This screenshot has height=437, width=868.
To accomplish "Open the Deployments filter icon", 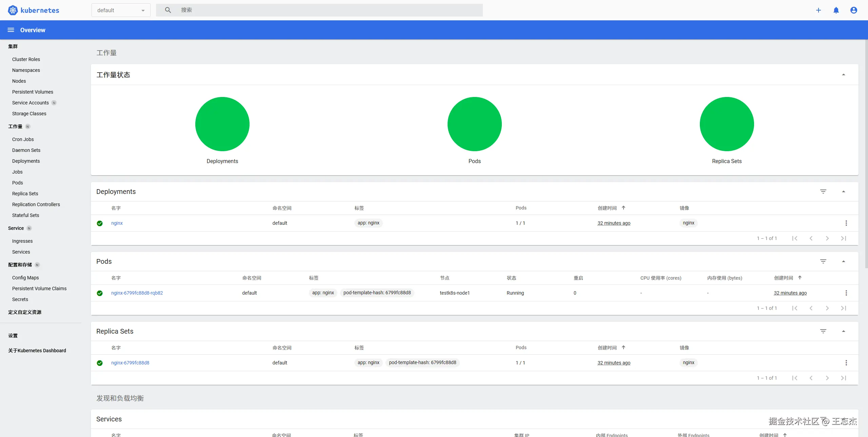I will point(823,192).
